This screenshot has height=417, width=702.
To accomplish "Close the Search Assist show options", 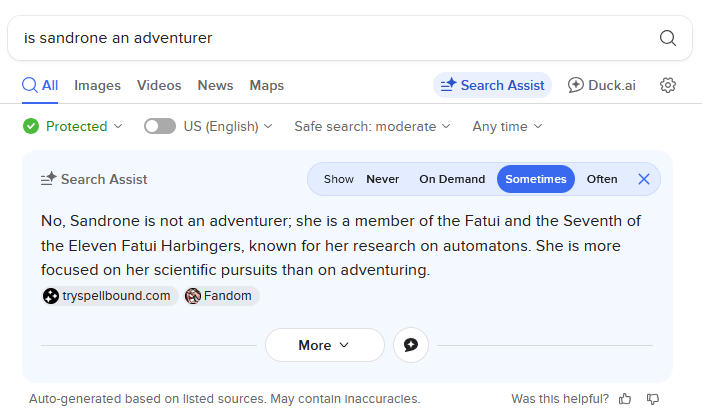I will [x=644, y=179].
